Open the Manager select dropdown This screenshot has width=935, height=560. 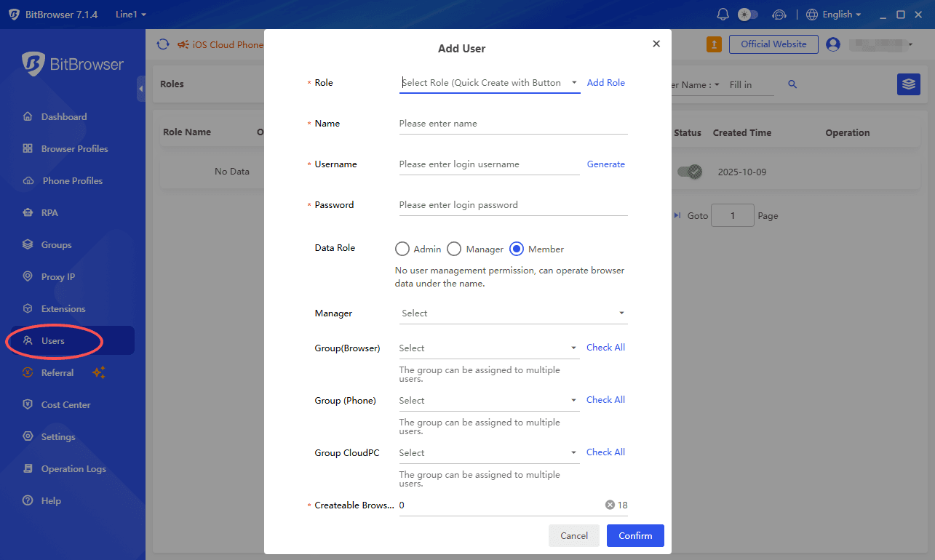513,313
